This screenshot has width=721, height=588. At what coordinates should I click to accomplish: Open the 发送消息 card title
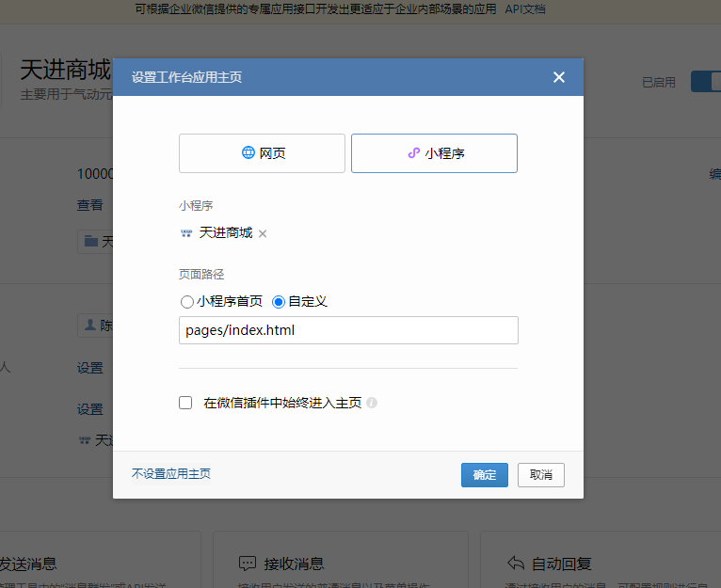tap(27, 564)
